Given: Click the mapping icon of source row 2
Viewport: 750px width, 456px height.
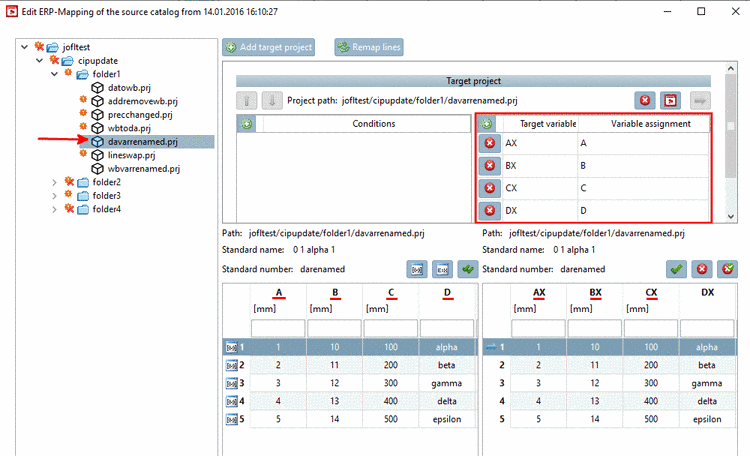Looking at the screenshot, I should (232, 366).
